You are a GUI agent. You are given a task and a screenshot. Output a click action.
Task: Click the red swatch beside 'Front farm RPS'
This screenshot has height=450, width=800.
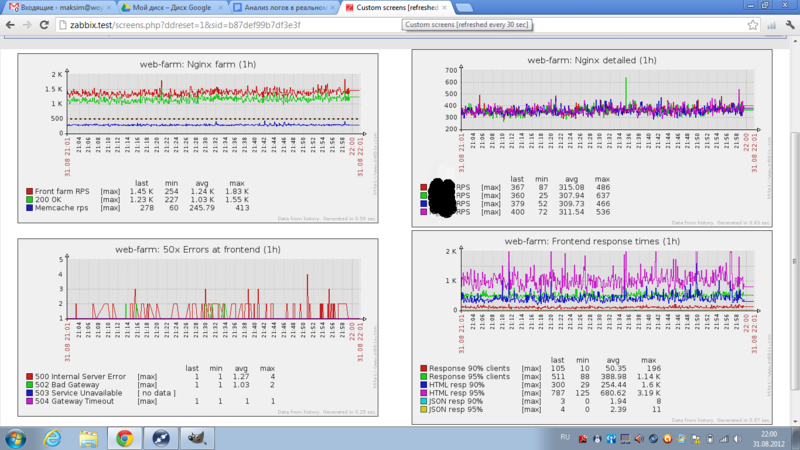pos(30,191)
